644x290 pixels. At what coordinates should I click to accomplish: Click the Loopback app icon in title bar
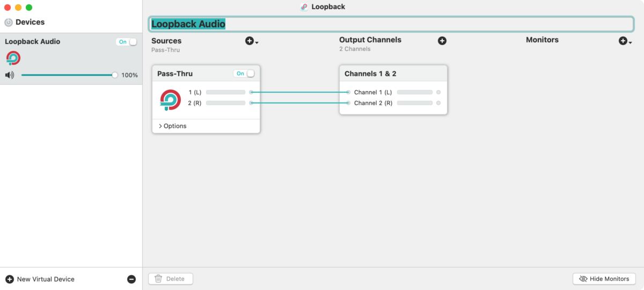pos(304,7)
